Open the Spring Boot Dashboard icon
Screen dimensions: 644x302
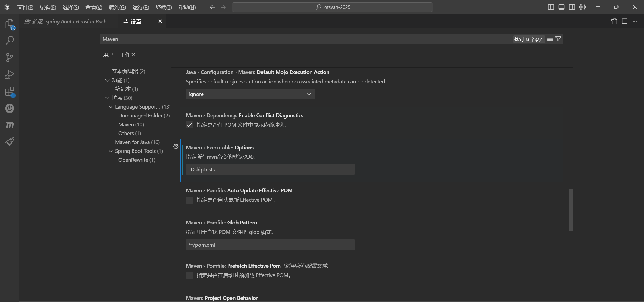coord(10,108)
